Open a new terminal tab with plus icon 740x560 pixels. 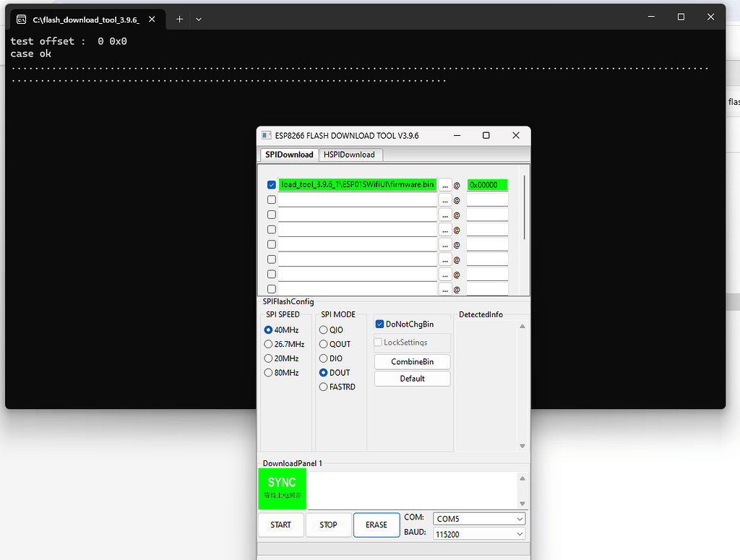click(x=179, y=19)
